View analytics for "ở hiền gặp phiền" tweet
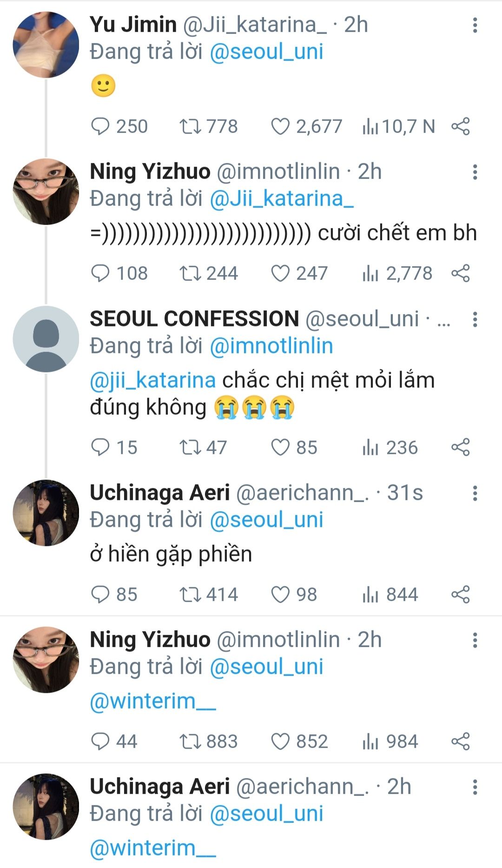The height and width of the screenshot is (868, 502). coord(370,595)
